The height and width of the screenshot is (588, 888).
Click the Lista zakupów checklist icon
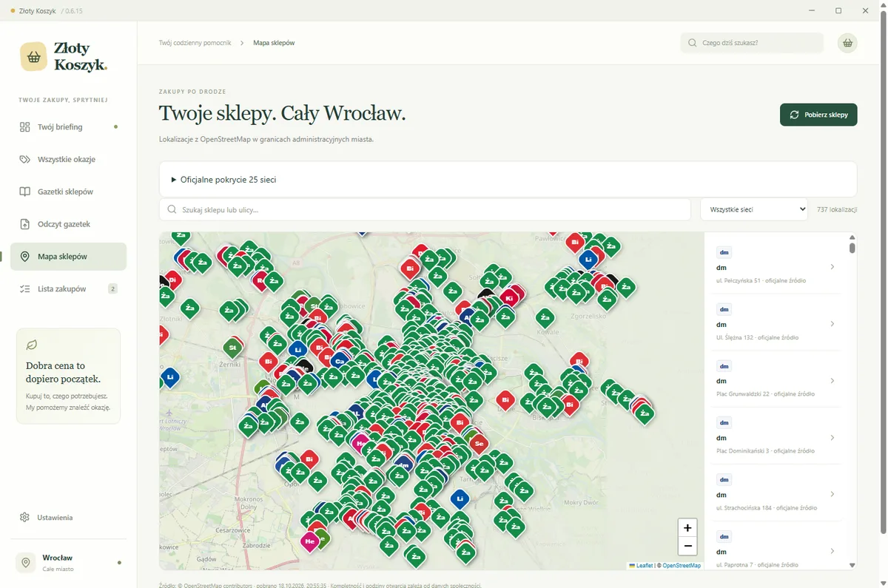pos(24,288)
